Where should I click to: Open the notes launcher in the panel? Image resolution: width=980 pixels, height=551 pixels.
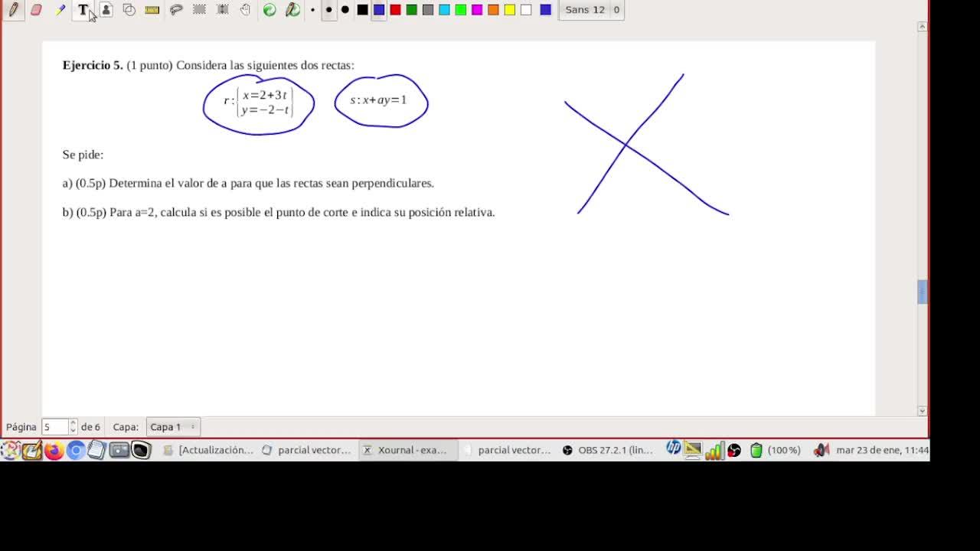click(x=96, y=450)
